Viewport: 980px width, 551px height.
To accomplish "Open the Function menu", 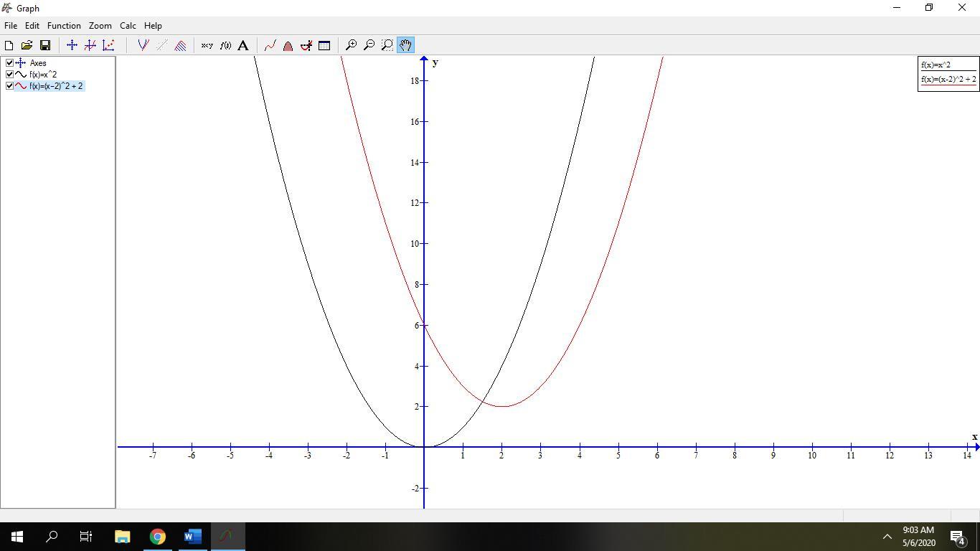I will (x=64, y=26).
